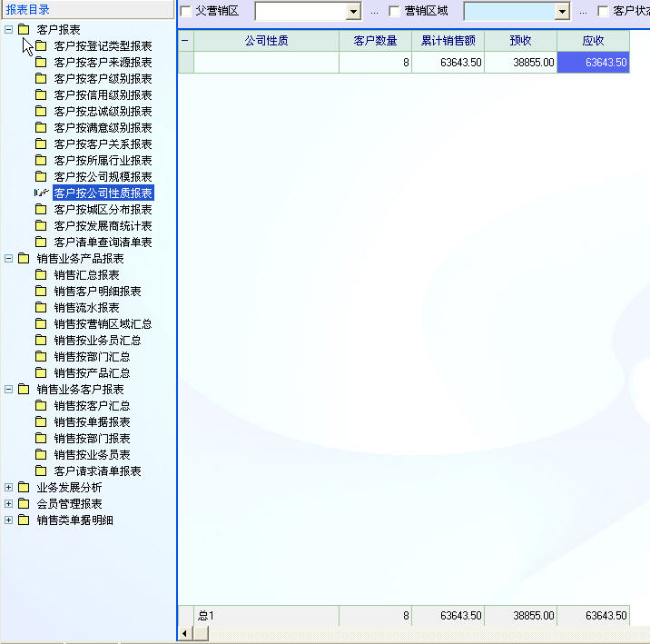Viewport: 650px width, 644px height.
Task: Click folder icon next to 客户按客户来源报表
Action: pos(40,63)
